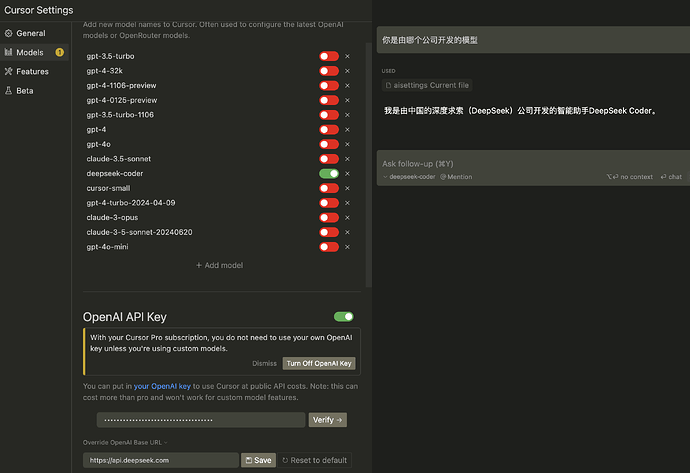The width and height of the screenshot is (690, 473).
Task: Send with no context option
Action: [x=629, y=177]
